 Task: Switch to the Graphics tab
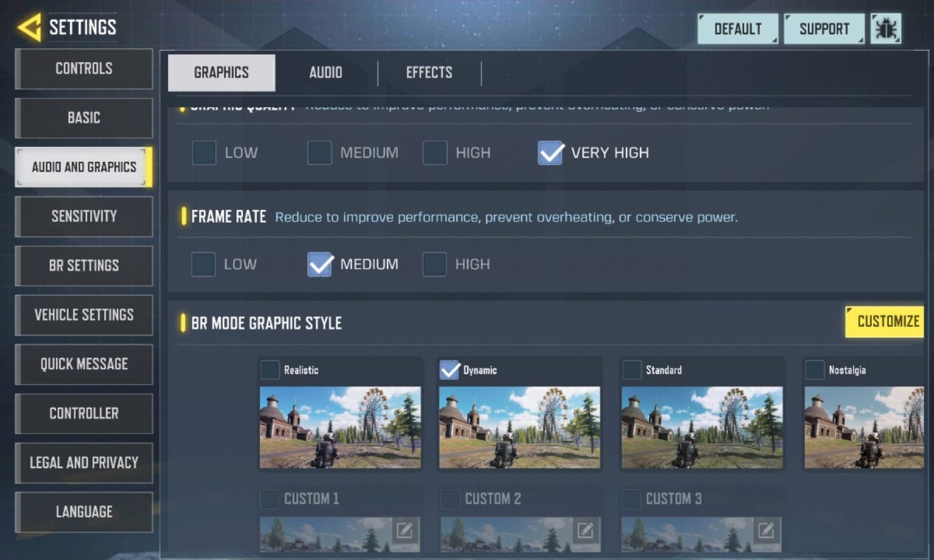(221, 73)
